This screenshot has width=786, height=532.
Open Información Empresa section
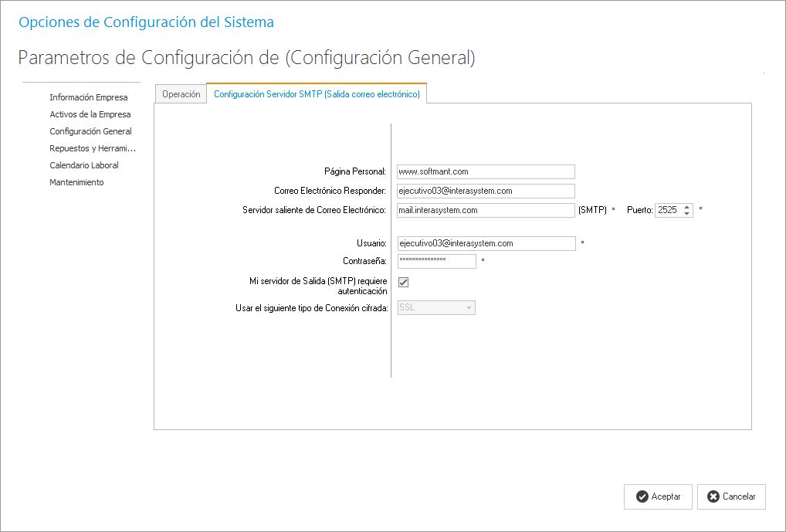[x=89, y=97]
